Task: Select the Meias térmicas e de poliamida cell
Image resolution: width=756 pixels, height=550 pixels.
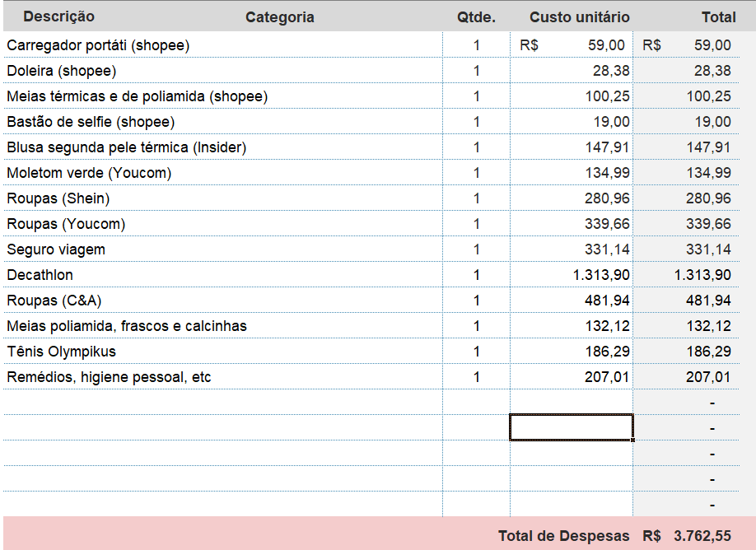Action: point(138,96)
